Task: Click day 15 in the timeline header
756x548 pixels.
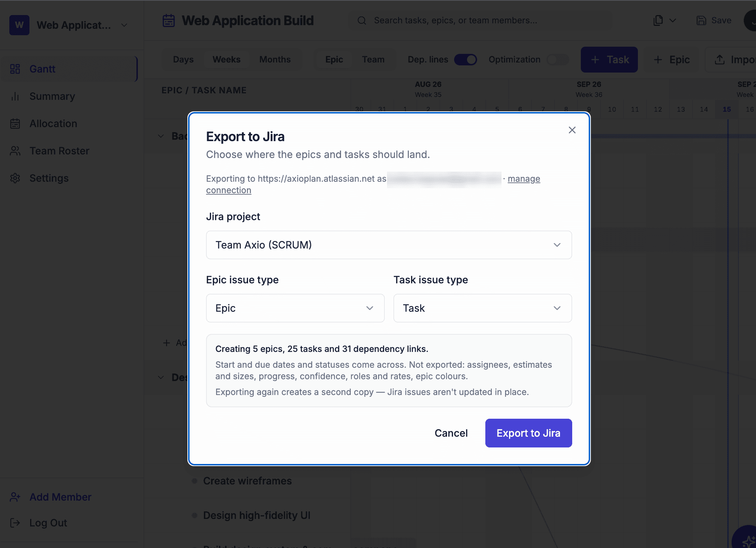Action: tap(727, 109)
